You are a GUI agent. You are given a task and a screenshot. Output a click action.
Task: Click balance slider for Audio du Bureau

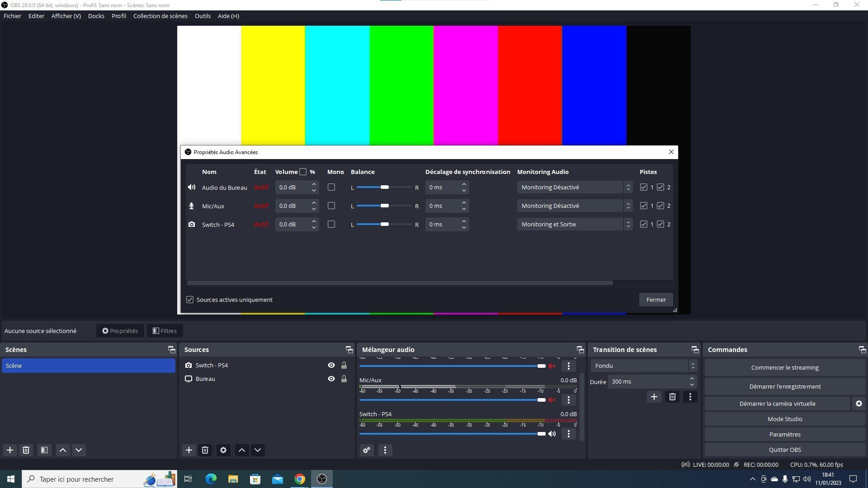(384, 187)
